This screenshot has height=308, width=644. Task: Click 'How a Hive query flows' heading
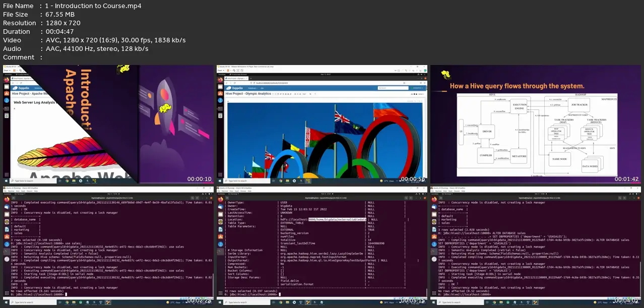517,86
